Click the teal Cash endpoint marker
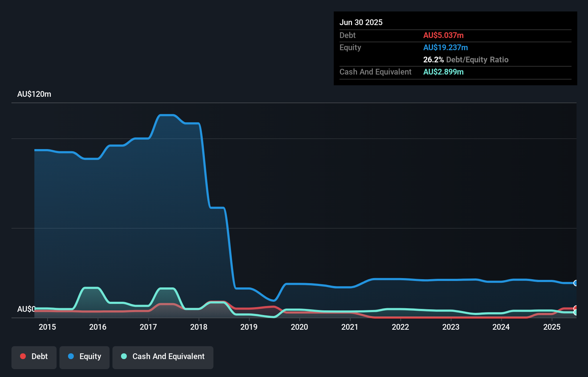The image size is (588, 377). (576, 312)
